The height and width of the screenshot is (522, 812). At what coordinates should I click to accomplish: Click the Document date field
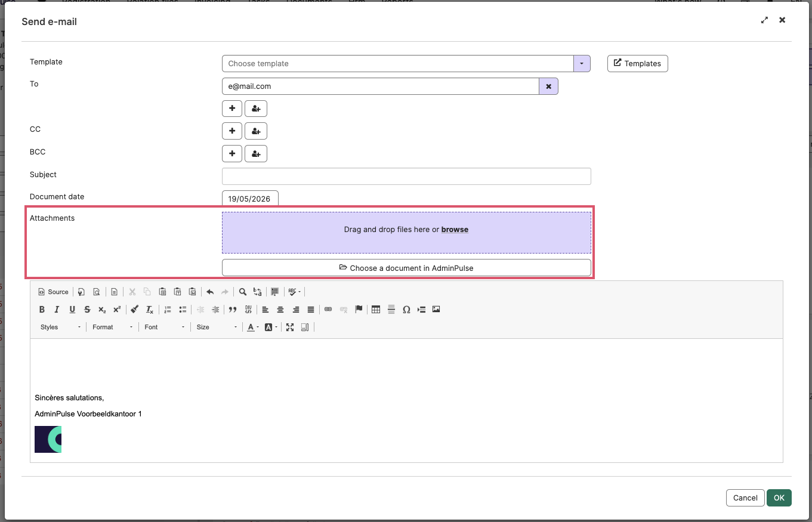[x=250, y=199]
